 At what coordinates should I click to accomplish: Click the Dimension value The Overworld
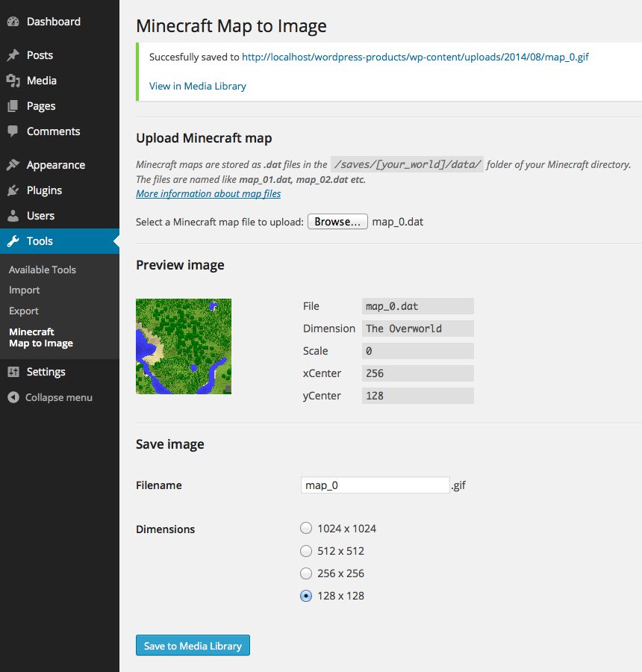tap(418, 329)
